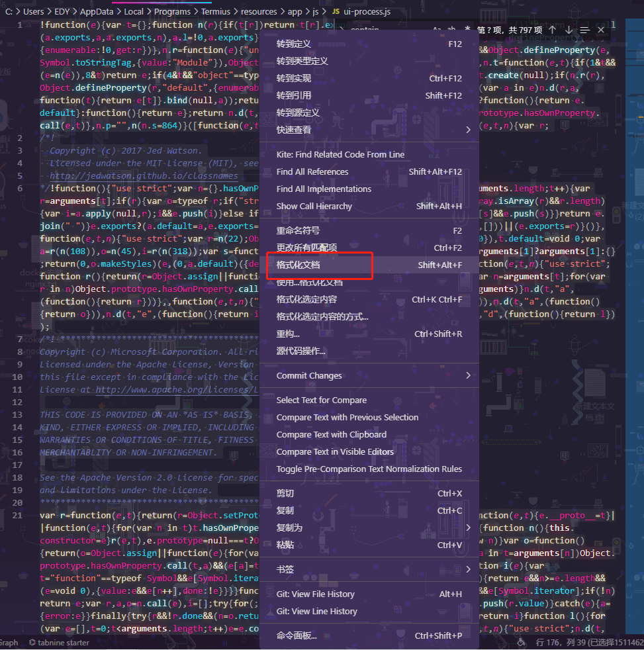
Task: Open the jedwatson.github.io/classnames link
Action: [x=144, y=176]
